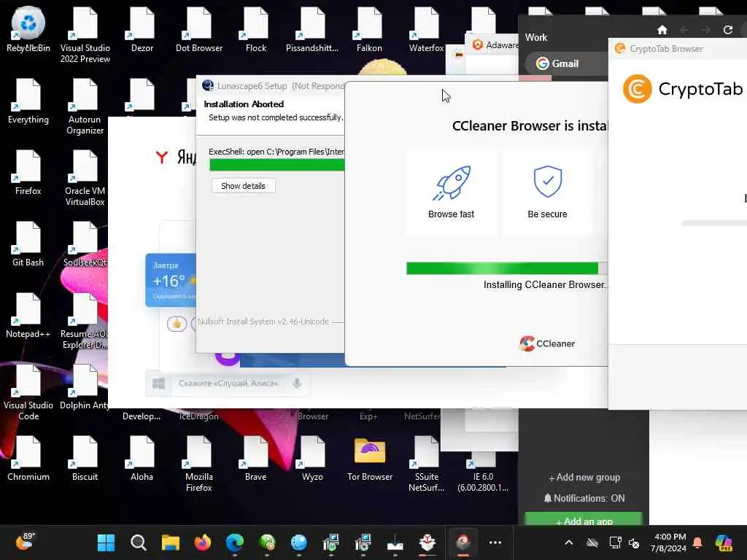Open Visual Studio 2022 Preview shortcut

click(85, 35)
